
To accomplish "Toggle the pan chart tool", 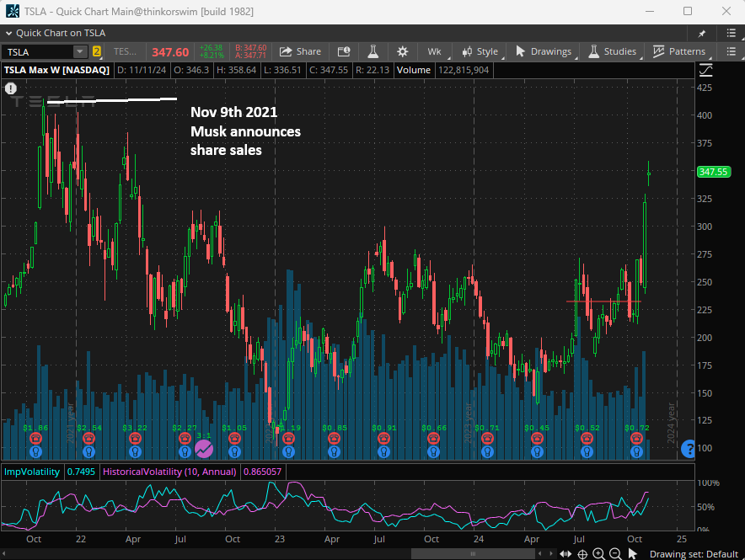I will (565, 554).
